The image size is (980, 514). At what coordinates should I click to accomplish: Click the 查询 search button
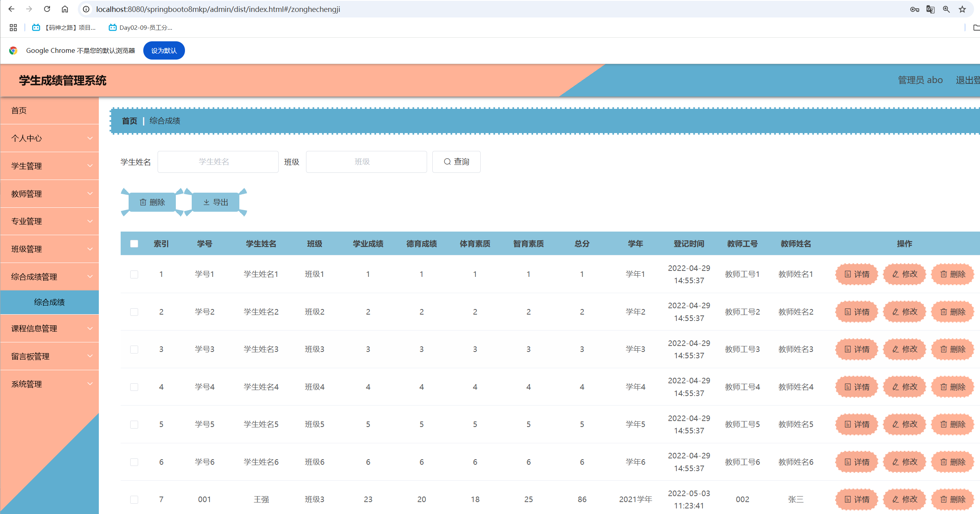(456, 162)
